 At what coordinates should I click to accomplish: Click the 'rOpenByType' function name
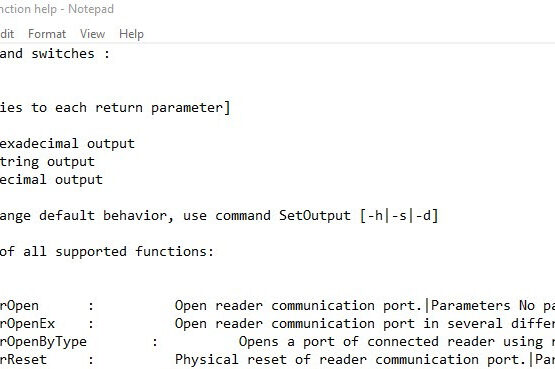(x=43, y=342)
